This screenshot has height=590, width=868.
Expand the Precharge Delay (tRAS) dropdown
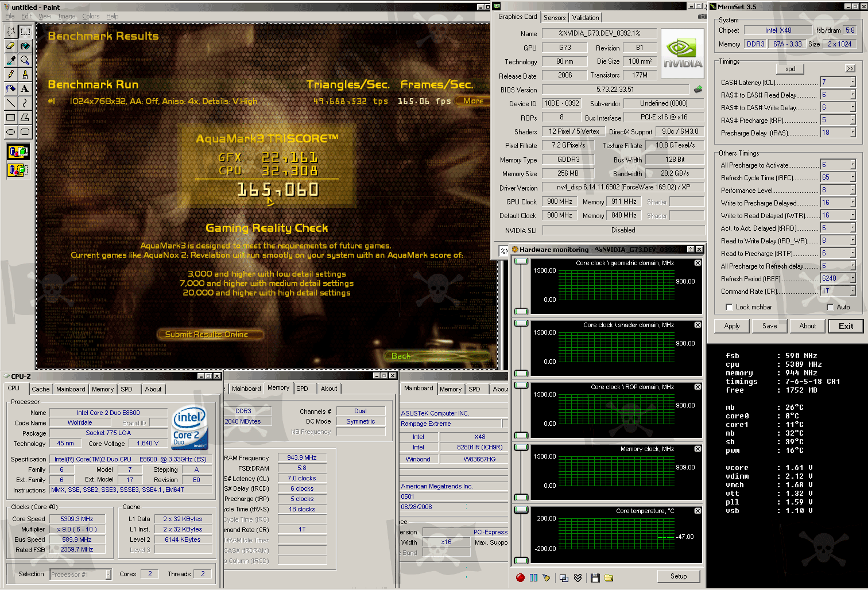pyautogui.click(x=852, y=133)
